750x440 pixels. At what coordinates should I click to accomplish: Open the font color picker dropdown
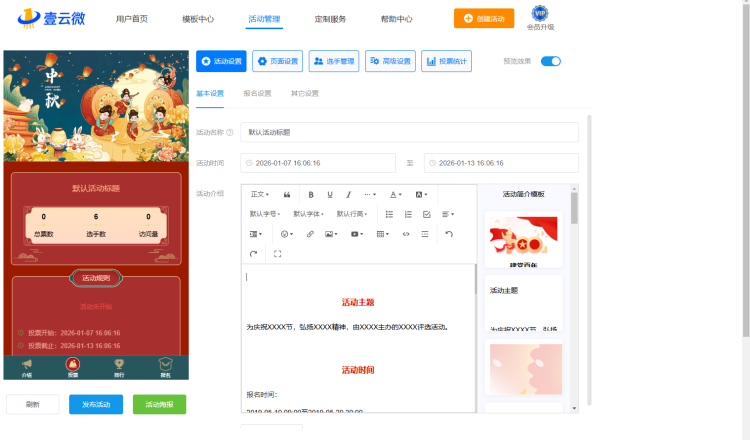pos(395,194)
